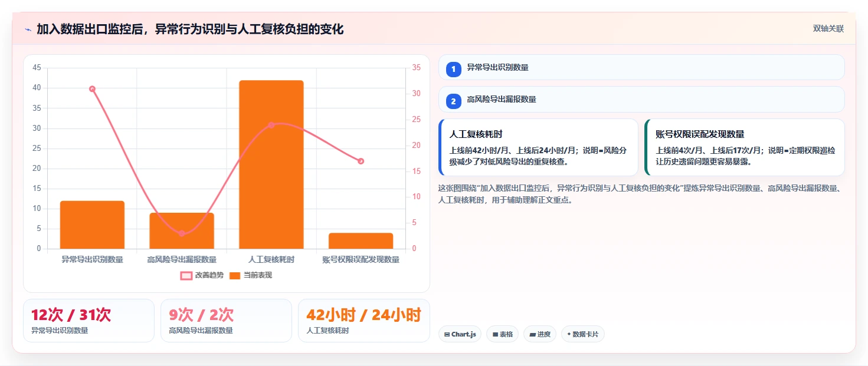Click the 40 tick on the left axis

tap(37, 88)
